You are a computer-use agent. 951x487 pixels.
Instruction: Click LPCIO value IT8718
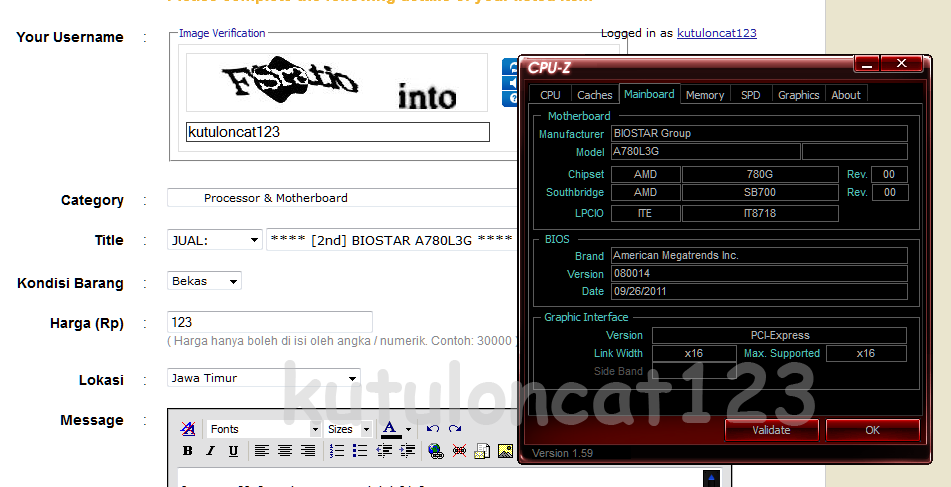point(760,213)
